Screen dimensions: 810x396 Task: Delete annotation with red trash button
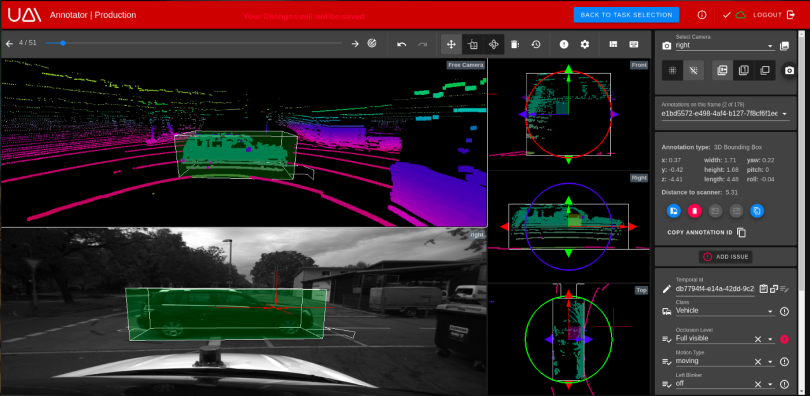click(x=695, y=211)
